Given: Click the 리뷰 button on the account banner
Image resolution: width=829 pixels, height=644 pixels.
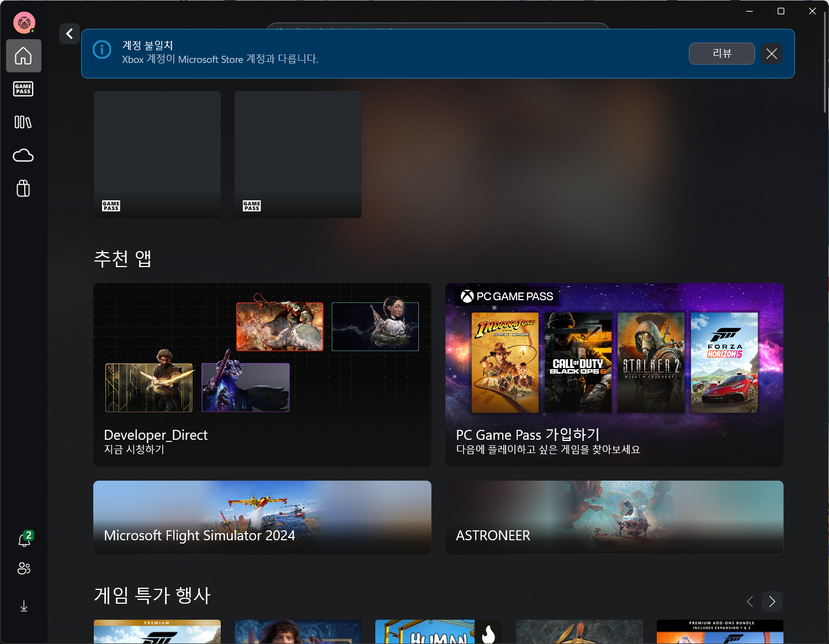Looking at the screenshot, I should 721,54.
